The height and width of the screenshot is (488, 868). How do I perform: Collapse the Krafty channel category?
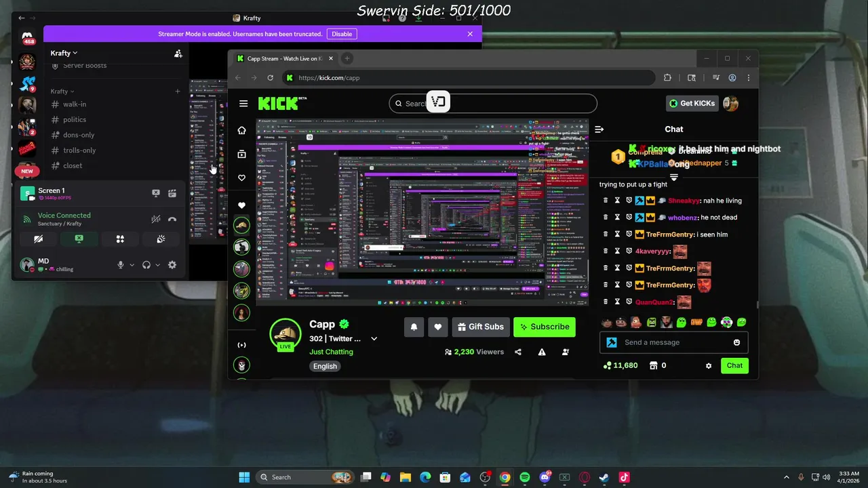(x=62, y=91)
